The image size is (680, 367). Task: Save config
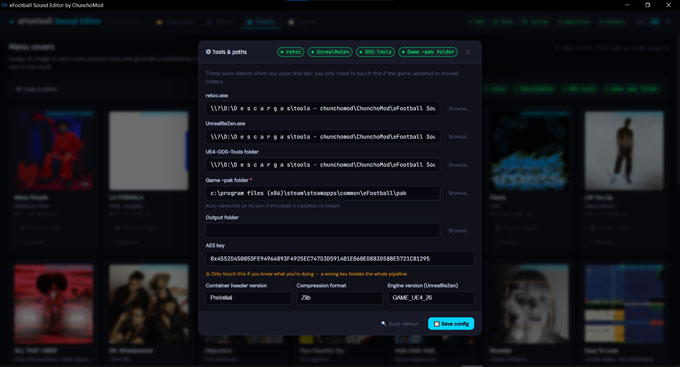tap(451, 324)
